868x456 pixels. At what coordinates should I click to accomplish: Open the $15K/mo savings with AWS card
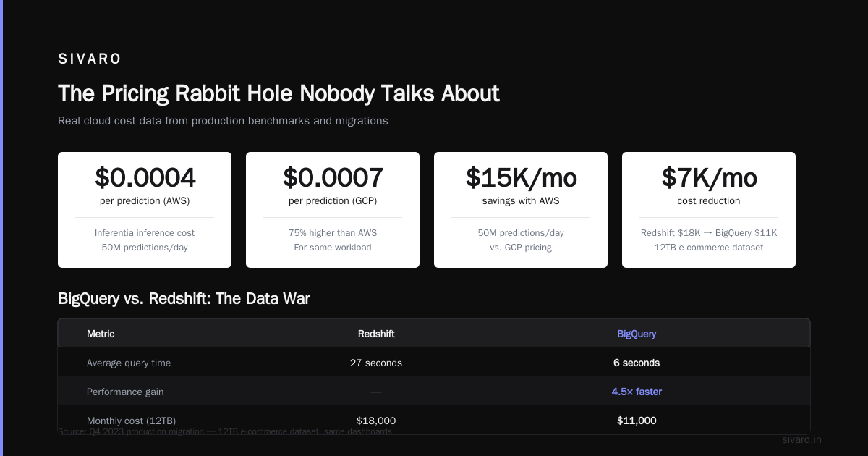click(x=521, y=210)
